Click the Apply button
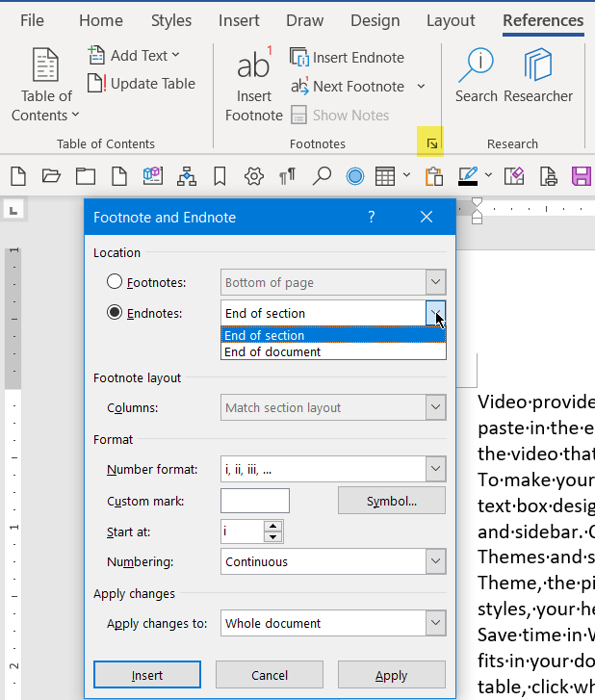595x700 pixels. 392,675
